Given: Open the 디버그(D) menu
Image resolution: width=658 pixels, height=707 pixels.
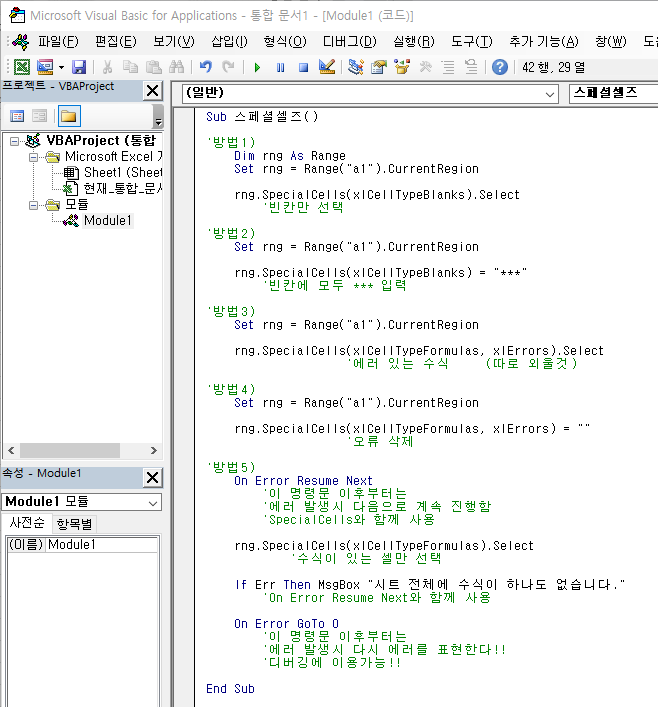Looking at the screenshot, I should (x=350, y=41).
